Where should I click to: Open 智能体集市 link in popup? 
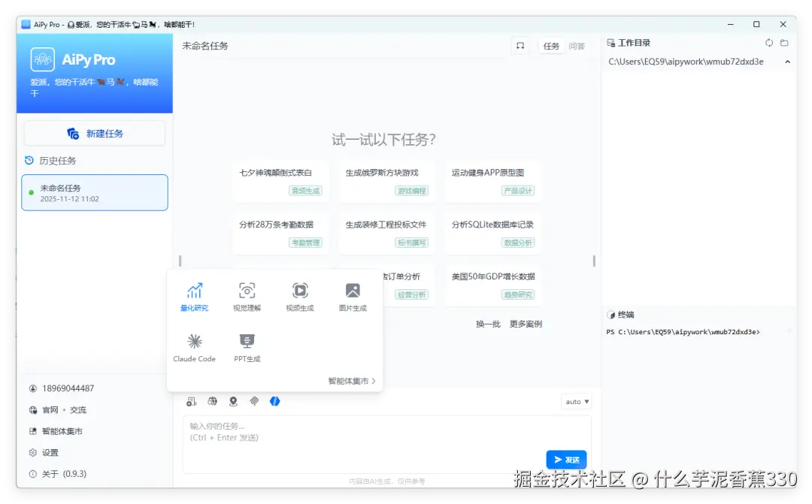pos(352,381)
